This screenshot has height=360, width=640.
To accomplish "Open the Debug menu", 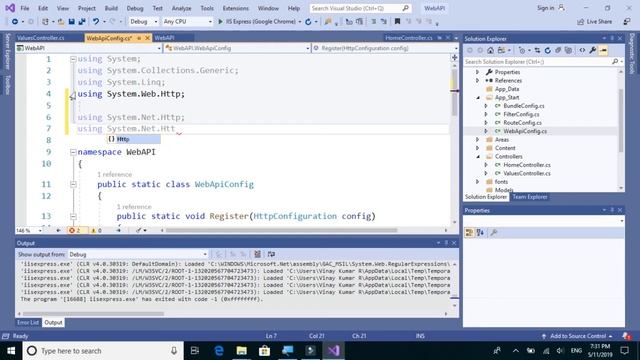I will pos(135,8).
